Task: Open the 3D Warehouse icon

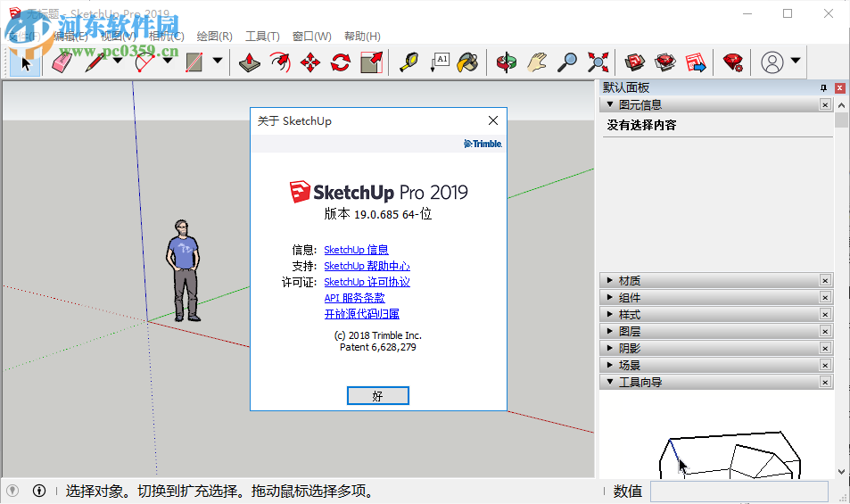Action: 634,62
